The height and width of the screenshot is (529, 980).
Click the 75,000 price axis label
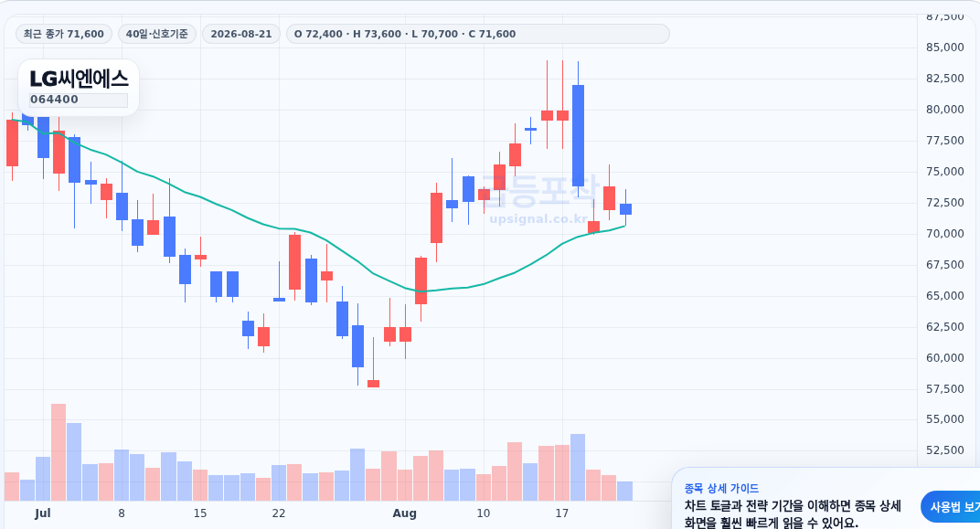point(945,172)
